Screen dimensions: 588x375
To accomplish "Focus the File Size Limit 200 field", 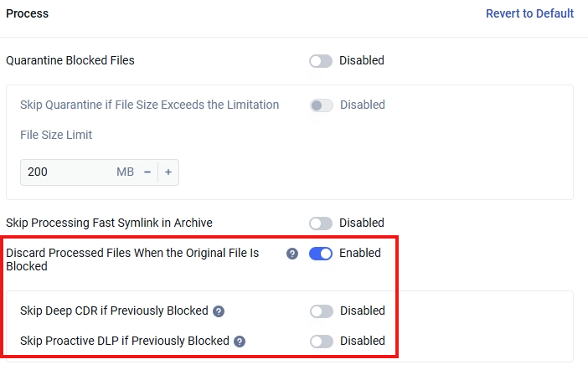I will click(x=68, y=172).
